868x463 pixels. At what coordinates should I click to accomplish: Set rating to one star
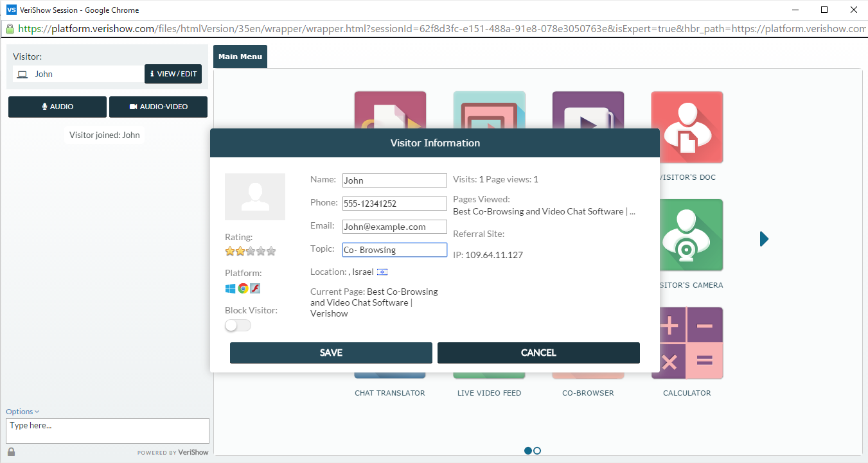[230, 251]
